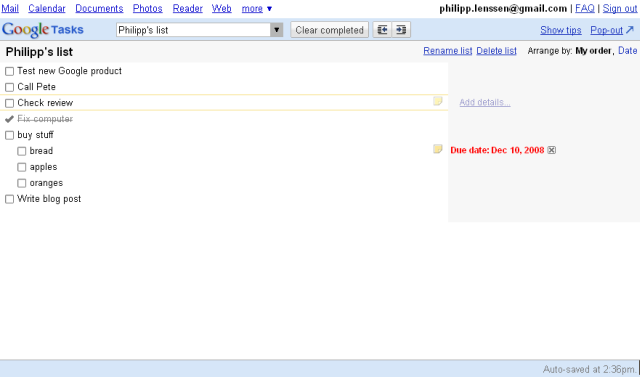The height and width of the screenshot is (377, 640).
Task: Tick the bread subtask checkbox
Action: pos(22,151)
